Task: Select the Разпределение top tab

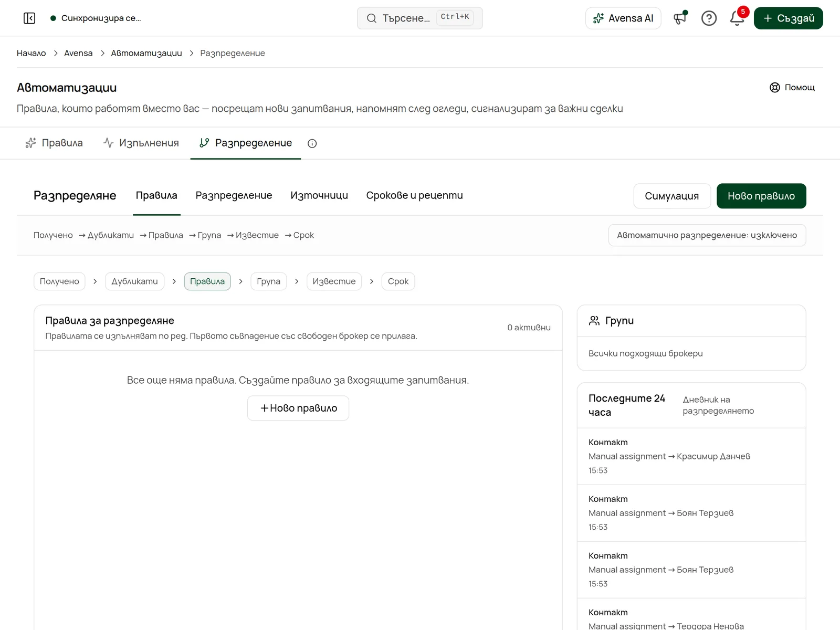Action: [x=246, y=143]
